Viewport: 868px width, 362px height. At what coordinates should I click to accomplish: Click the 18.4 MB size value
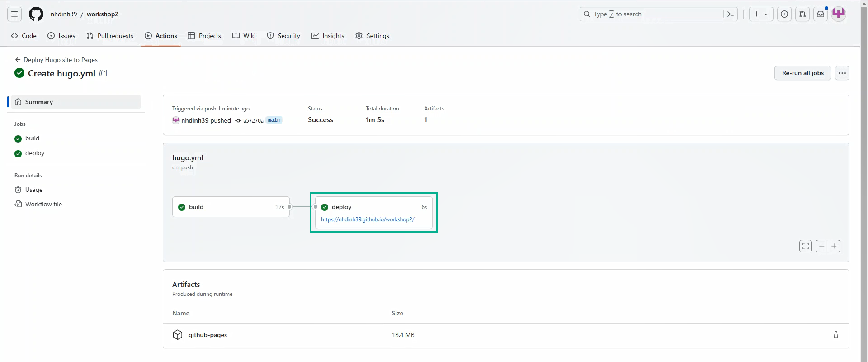coord(403,335)
